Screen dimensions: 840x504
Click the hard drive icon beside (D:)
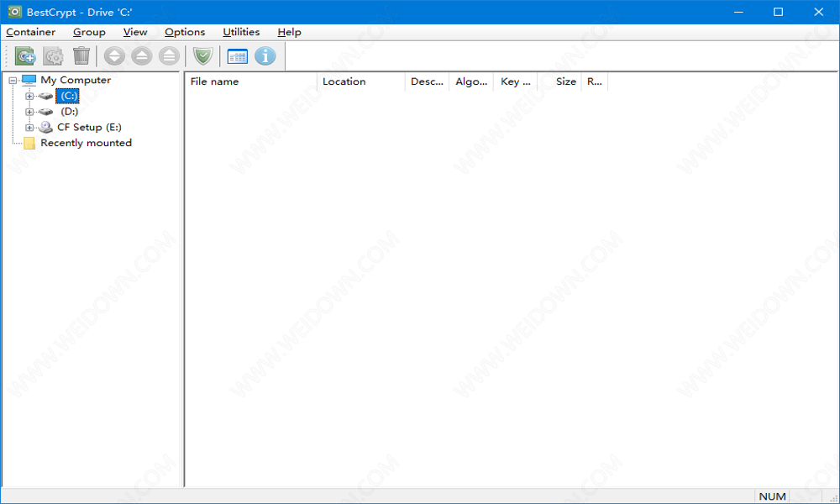pos(45,112)
